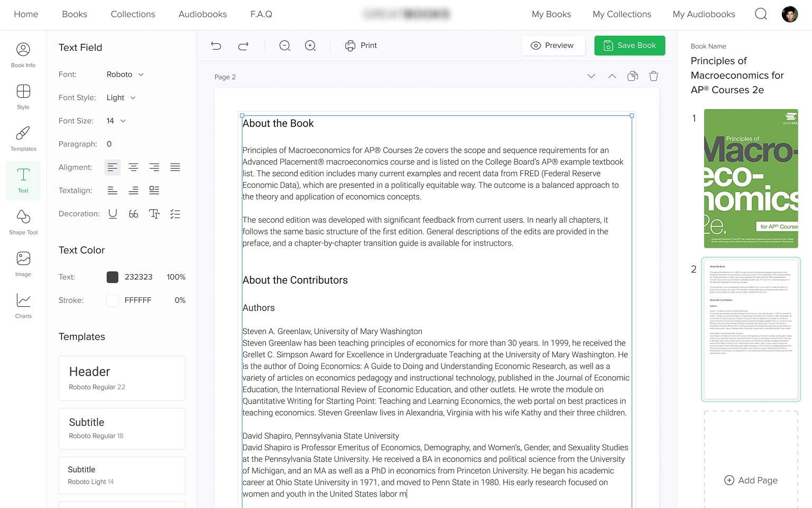
Task: Zoom out the page view
Action: tap(284, 46)
